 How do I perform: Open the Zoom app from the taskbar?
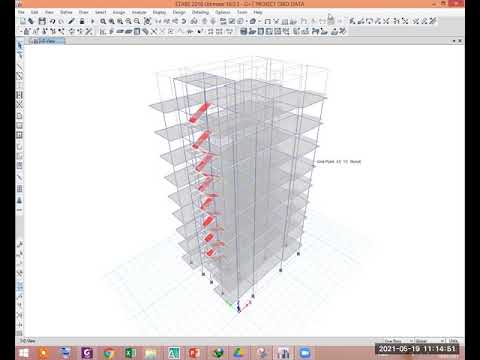[x=305, y=353]
